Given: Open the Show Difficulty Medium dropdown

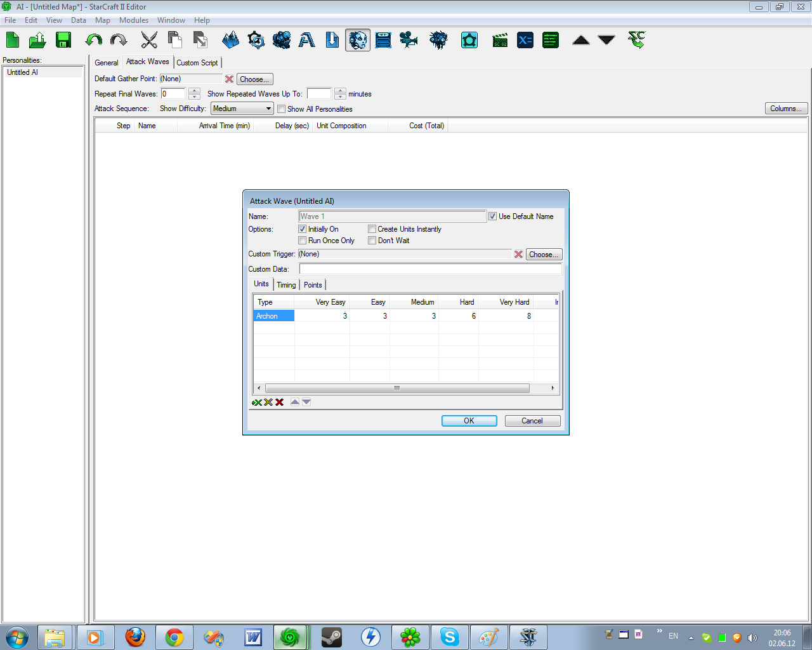Looking at the screenshot, I should [242, 109].
